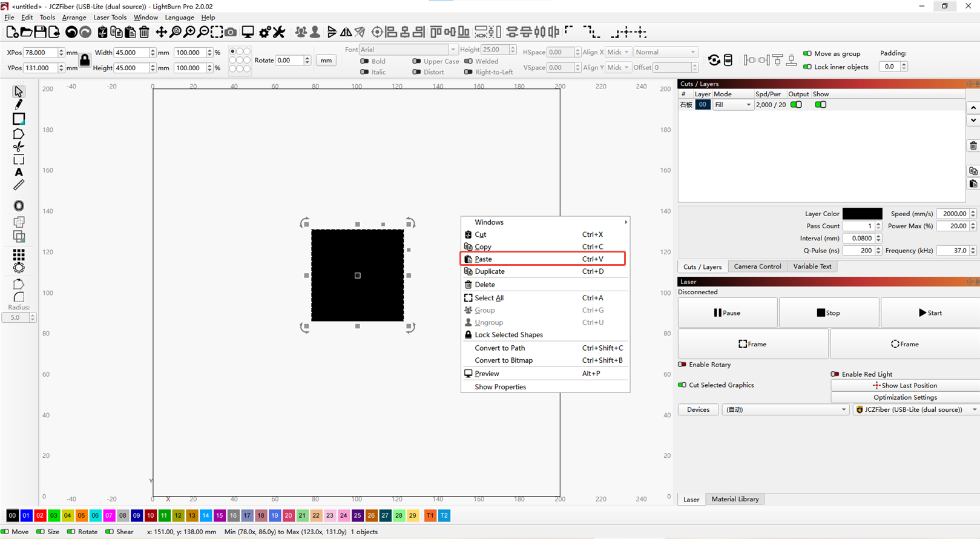Switch to the Camera Control tab
The width and height of the screenshot is (980, 539).
coord(757,266)
